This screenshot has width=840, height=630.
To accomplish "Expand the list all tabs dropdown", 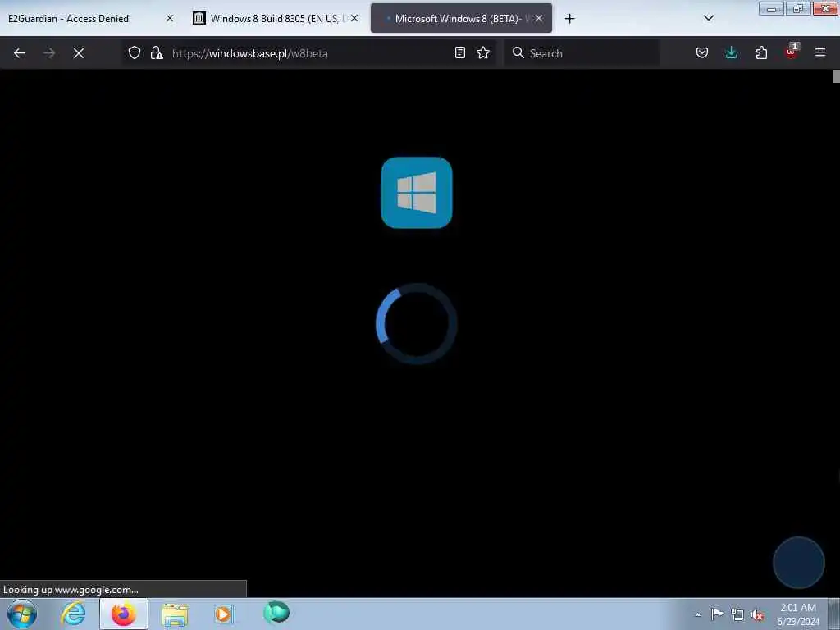I will click(708, 18).
